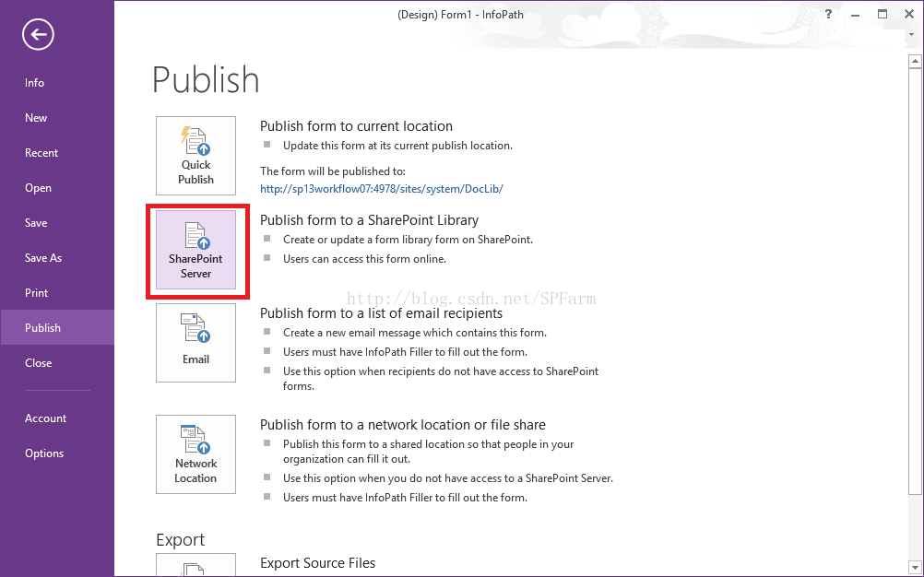Open the sp13workflow07 DocLib publish link
The width and height of the screenshot is (924, 577).
(381, 189)
